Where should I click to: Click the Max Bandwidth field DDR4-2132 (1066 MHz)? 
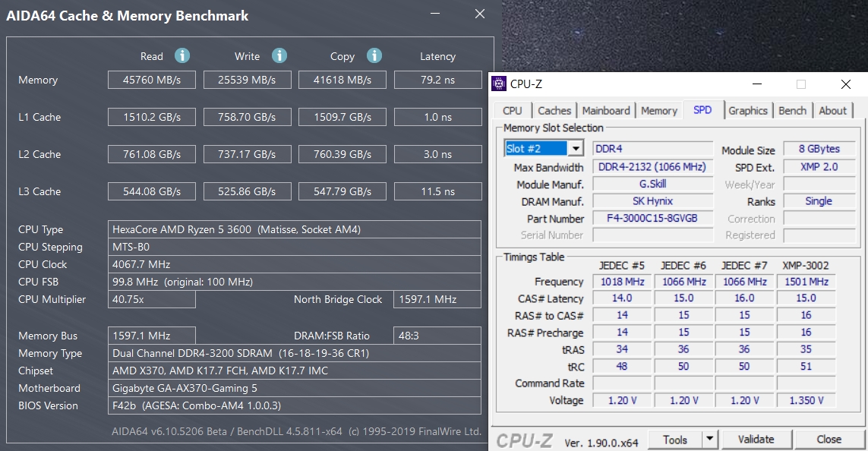click(652, 166)
